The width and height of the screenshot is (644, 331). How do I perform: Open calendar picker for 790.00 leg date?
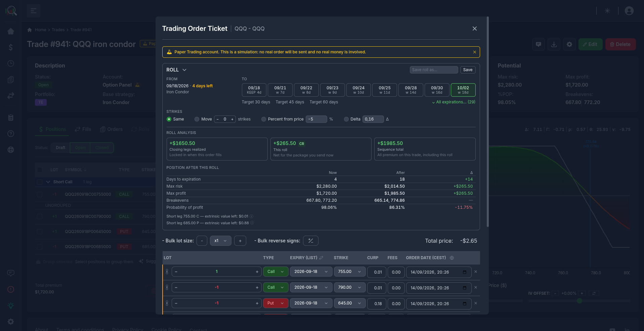pos(465,288)
